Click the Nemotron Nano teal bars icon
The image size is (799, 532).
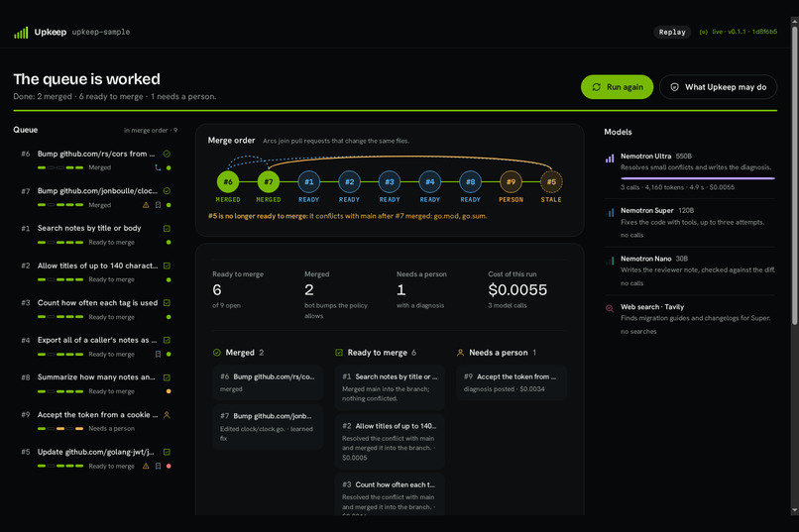click(610, 261)
